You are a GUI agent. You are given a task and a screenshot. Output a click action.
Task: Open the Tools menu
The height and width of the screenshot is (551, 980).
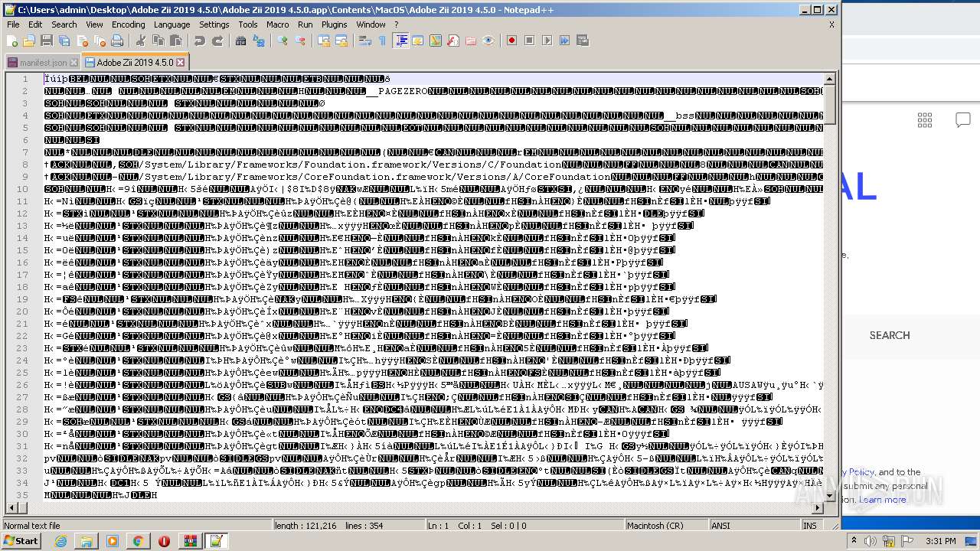pyautogui.click(x=248, y=24)
